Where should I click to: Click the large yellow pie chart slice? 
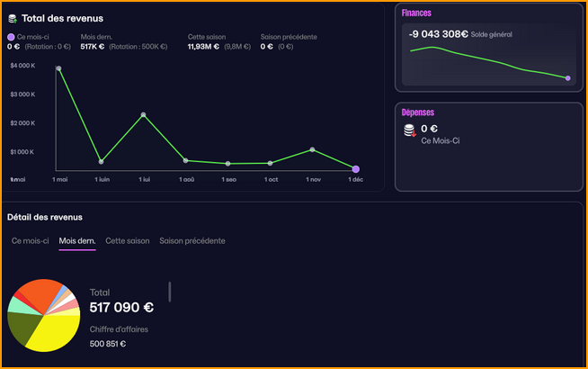point(56,335)
